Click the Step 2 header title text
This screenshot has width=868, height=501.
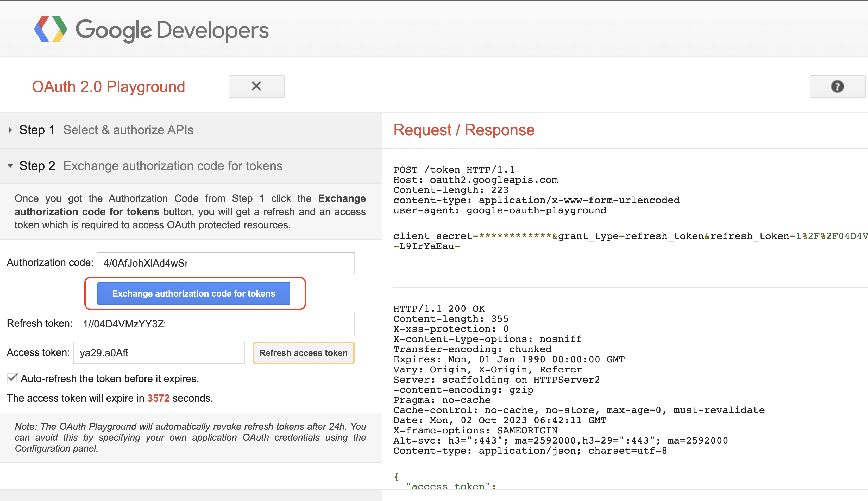click(173, 166)
